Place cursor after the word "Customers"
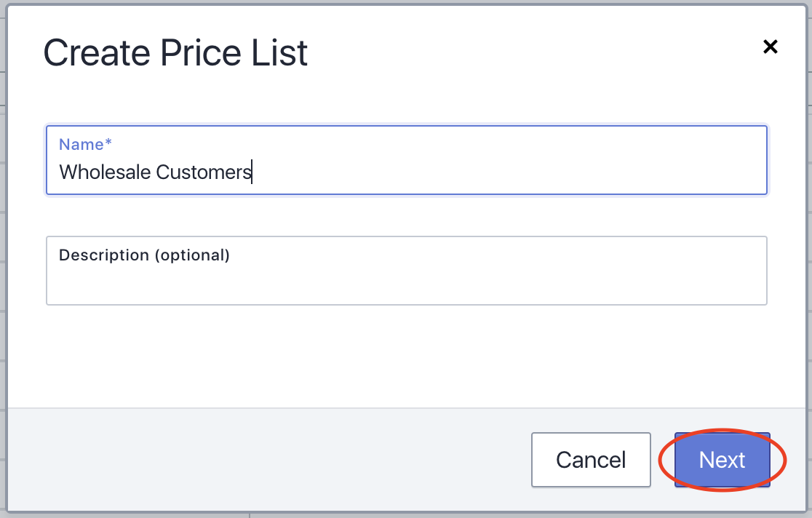812x518 pixels. 252,172
